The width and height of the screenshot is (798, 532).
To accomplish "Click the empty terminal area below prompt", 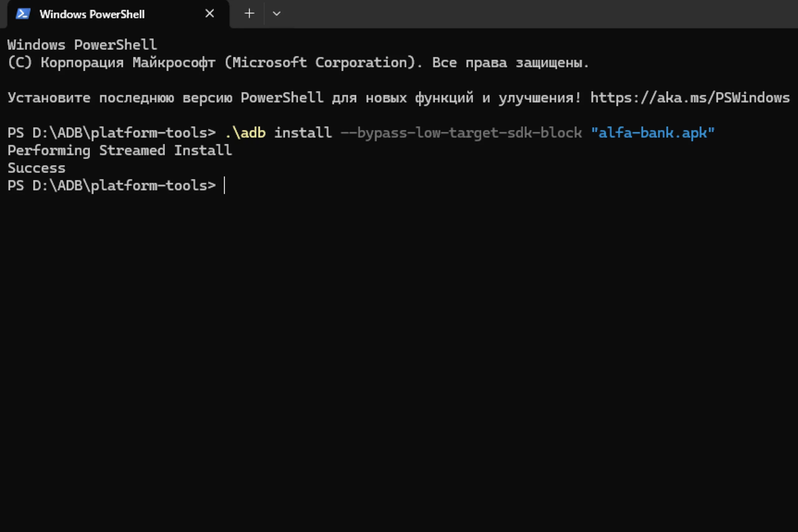I will (399, 339).
